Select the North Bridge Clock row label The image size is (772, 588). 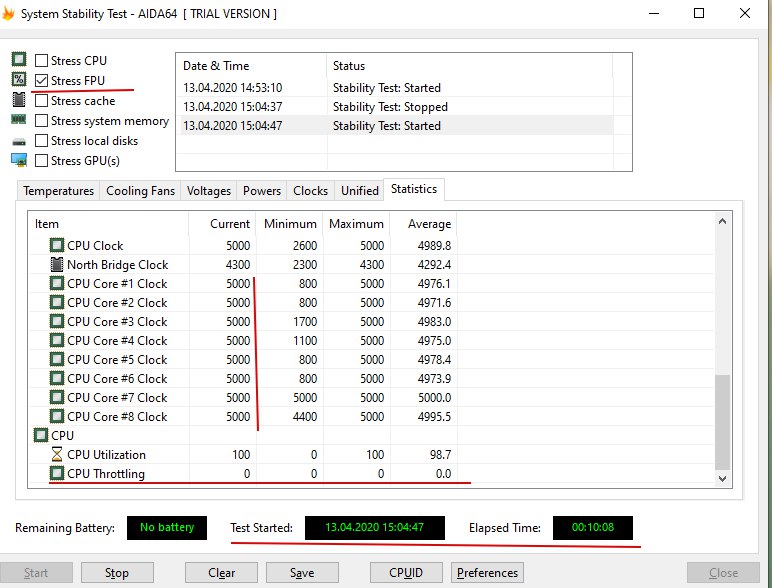coord(118,264)
